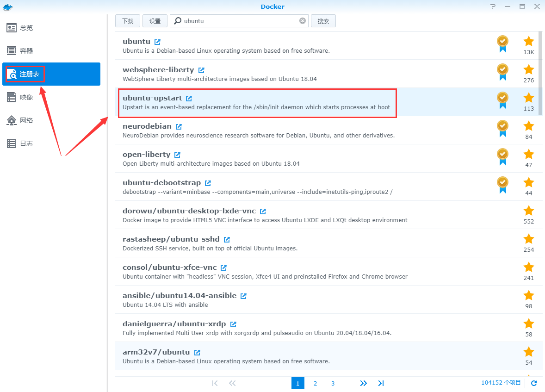Switch to the 容器 container section
Viewport: 545px width, 392px height.
(x=26, y=51)
